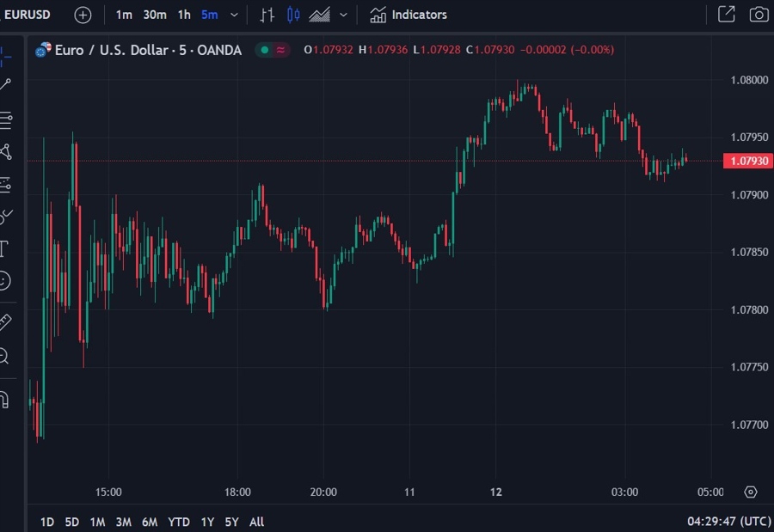This screenshot has height=532, width=774.
Task: Click the 1.08000 price scale label
Action: (749, 80)
